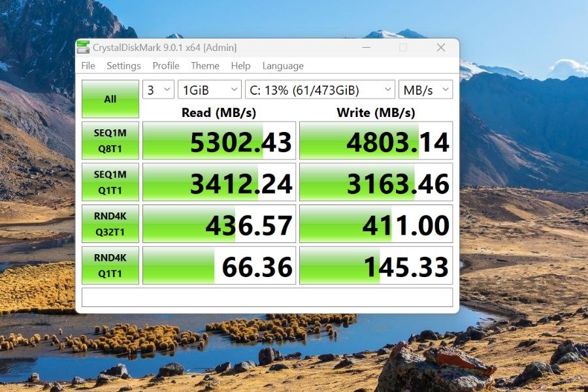Image resolution: width=588 pixels, height=392 pixels.
Task: Start the SEQ1M Q1T1 test
Action: coord(110,182)
